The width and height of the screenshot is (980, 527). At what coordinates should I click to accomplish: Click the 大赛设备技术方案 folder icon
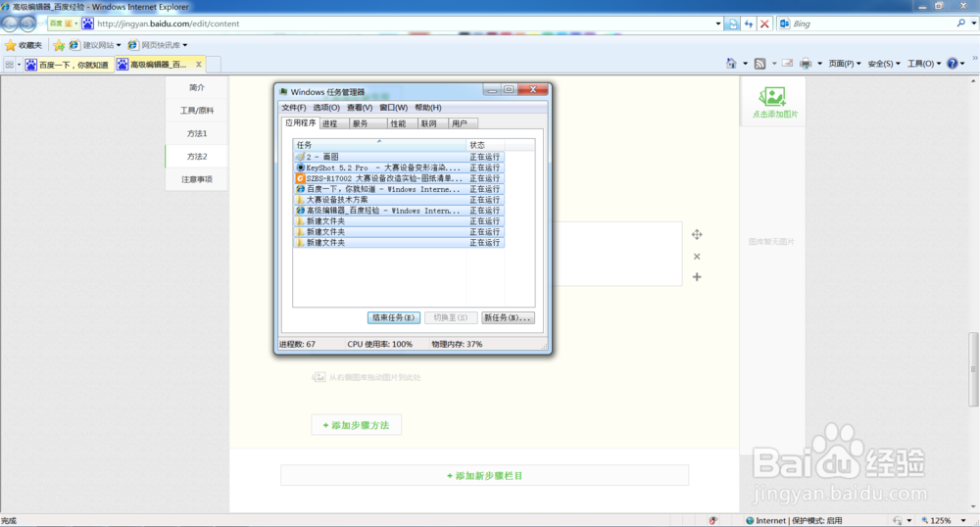301,200
